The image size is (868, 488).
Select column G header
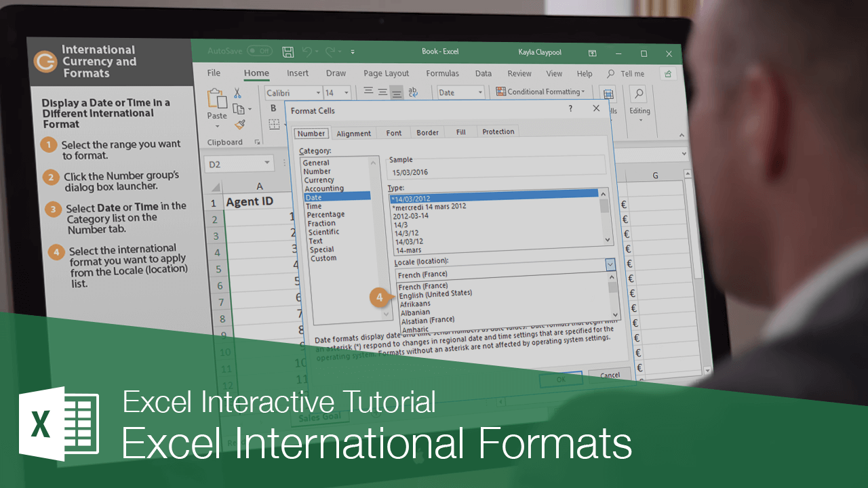655,176
